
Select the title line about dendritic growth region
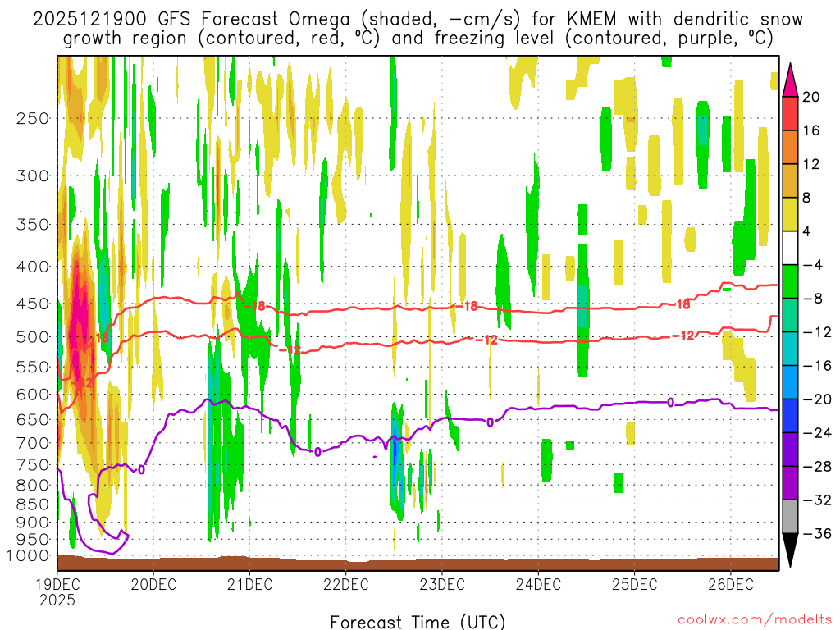pyautogui.click(x=418, y=39)
